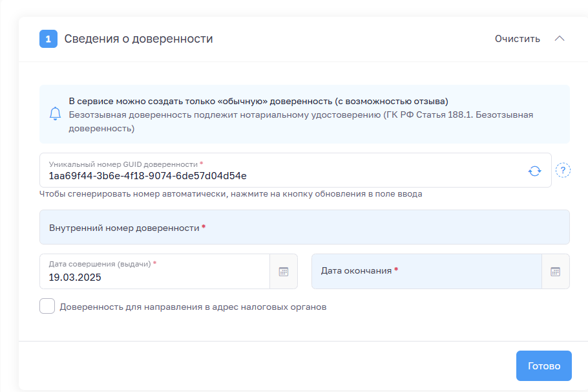
Task: Open calendar picker for Дата совершения
Action: [x=283, y=272]
